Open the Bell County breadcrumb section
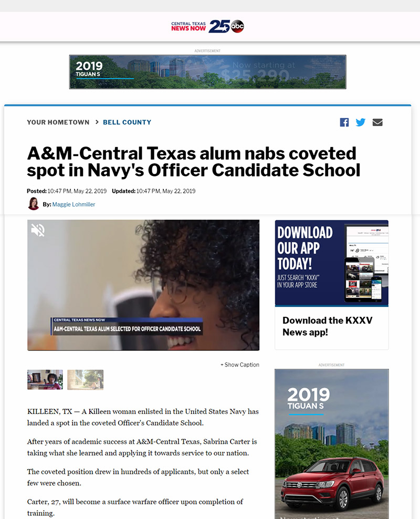The image size is (420, 519). click(x=127, y=122)
